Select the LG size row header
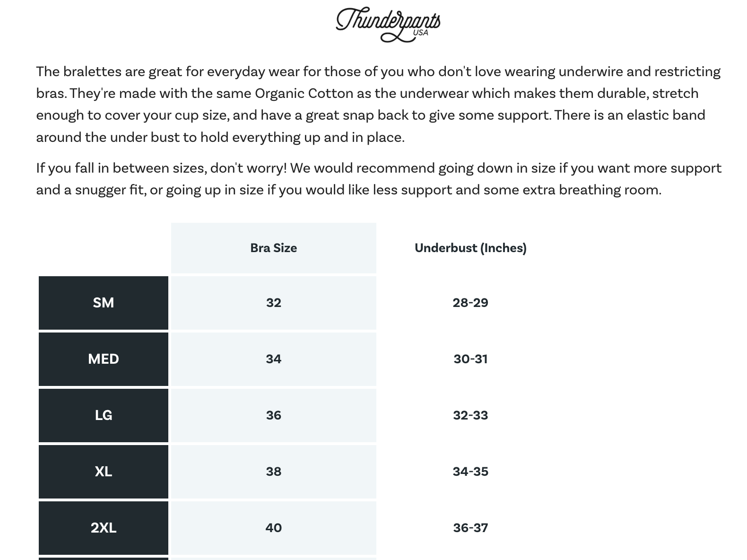 point(104,415)
